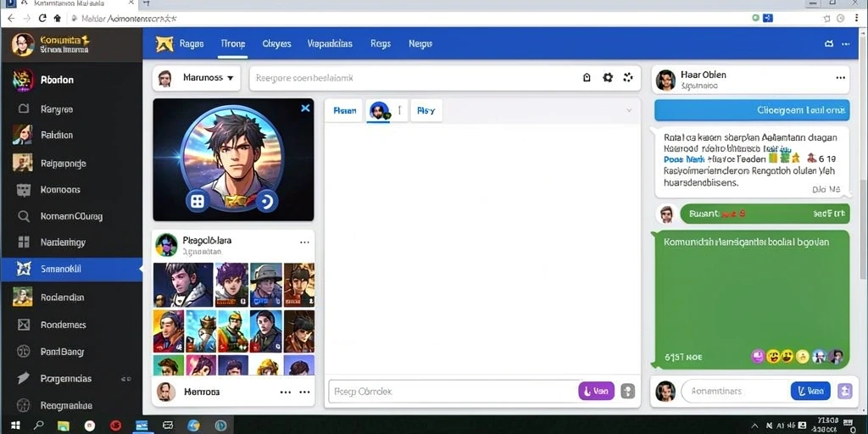Click into the Reepore search input field
Image resolution: width=868 pixels, height=434 pixels.
click(415, 78)
